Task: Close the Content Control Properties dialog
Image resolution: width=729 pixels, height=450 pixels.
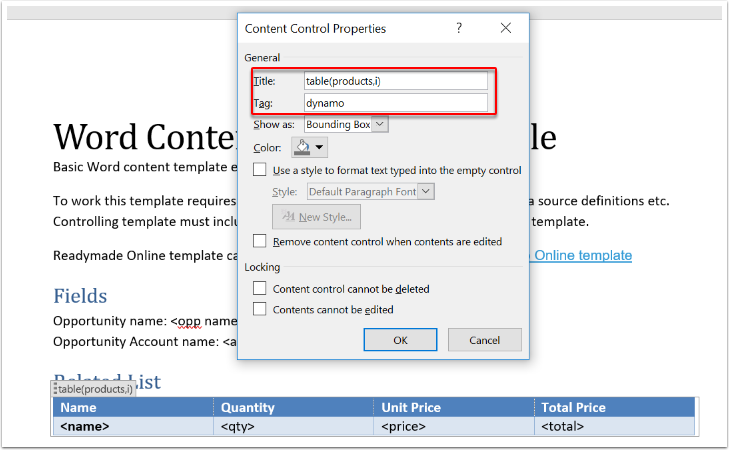Action: [506, 29]
